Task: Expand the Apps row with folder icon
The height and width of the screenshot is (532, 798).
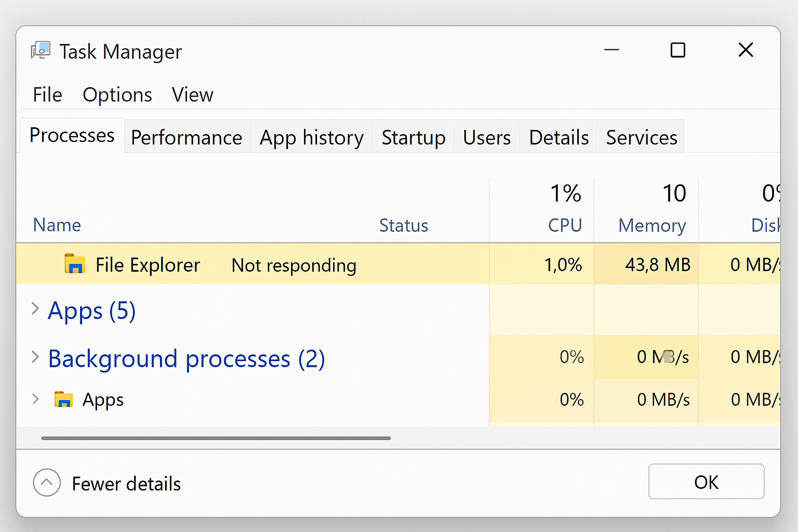Action: pos(35,399)
